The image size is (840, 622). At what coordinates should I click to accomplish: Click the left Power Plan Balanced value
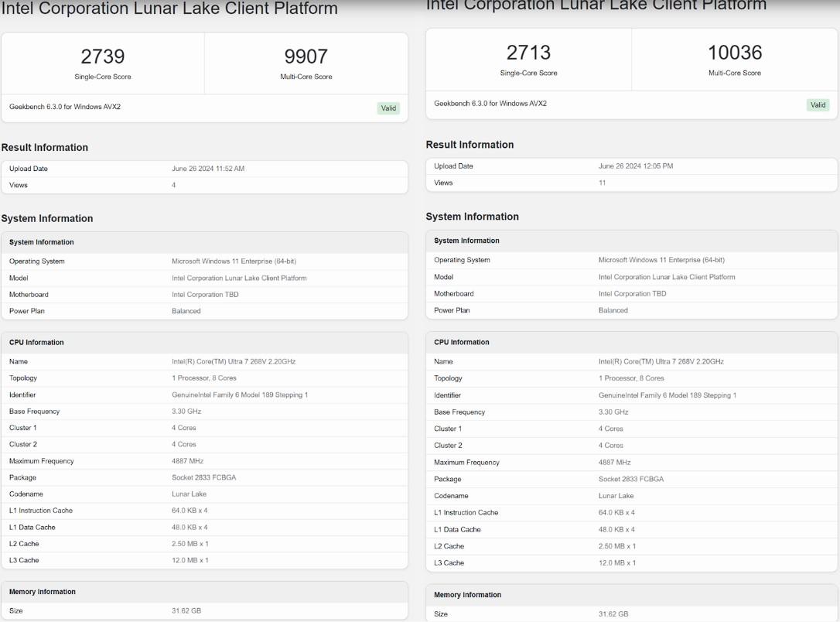click(x=186, y=311)
